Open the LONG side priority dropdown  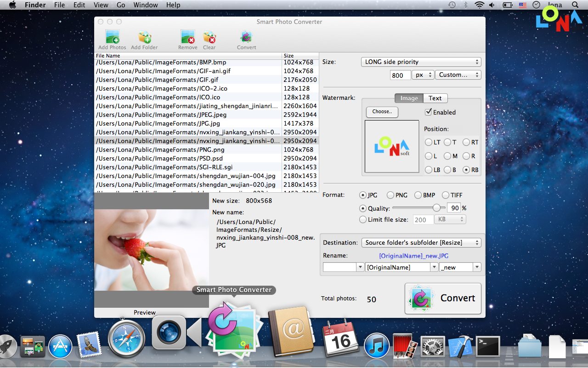point(421,62)
